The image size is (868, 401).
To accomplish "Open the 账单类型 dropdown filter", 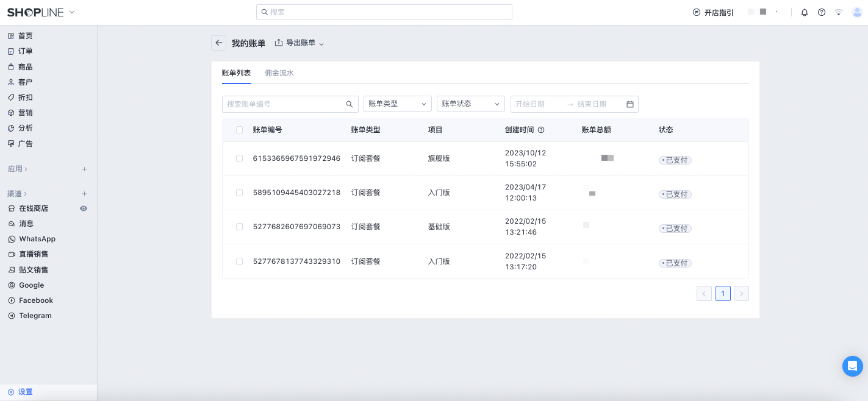I will point(398,104).
